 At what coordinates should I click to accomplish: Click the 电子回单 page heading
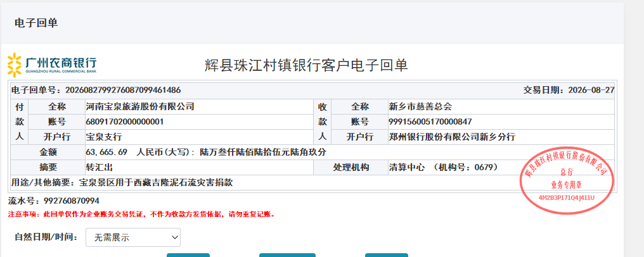point(36,23)
